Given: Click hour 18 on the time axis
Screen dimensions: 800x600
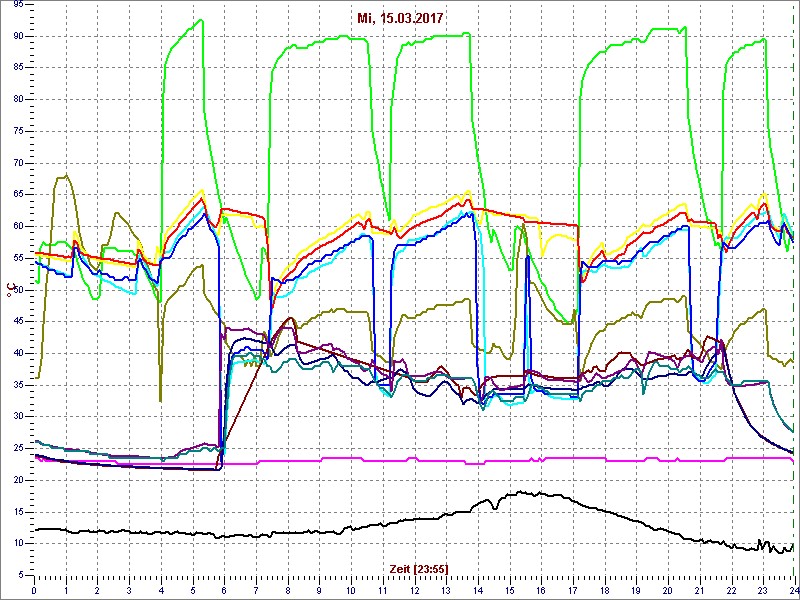Looking at the screenshot, I should tap(605, 591).
